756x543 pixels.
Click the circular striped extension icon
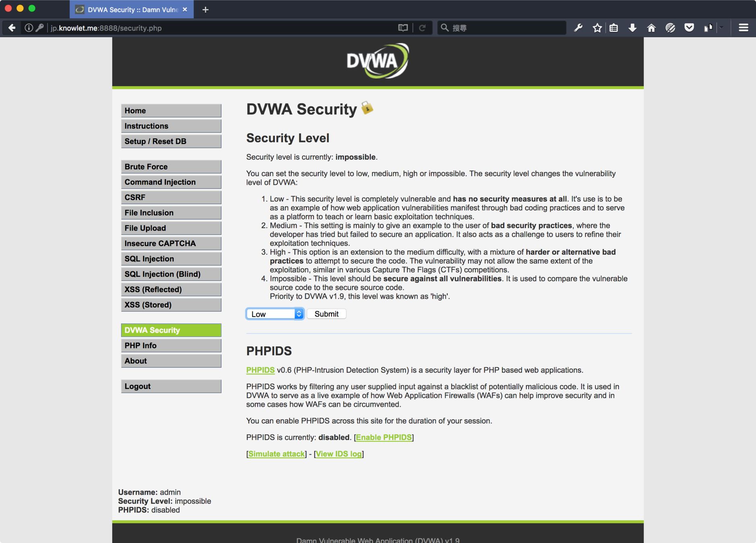click(x=670, y=28)
